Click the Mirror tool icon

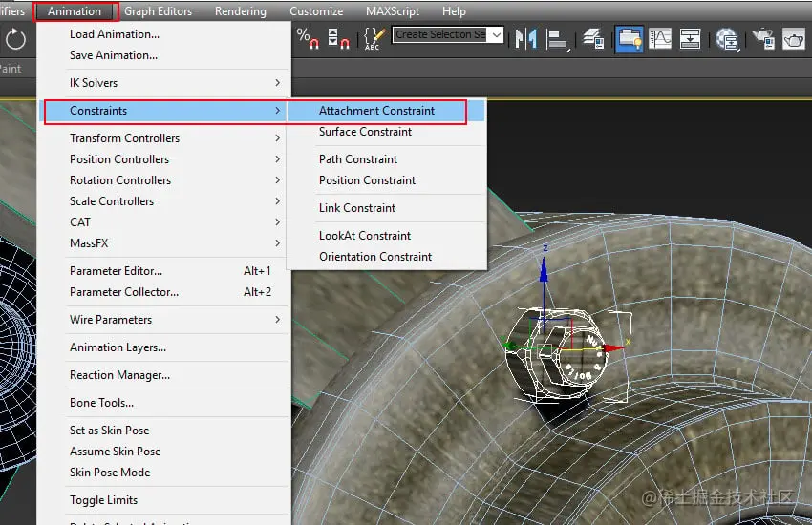[525, 38]
